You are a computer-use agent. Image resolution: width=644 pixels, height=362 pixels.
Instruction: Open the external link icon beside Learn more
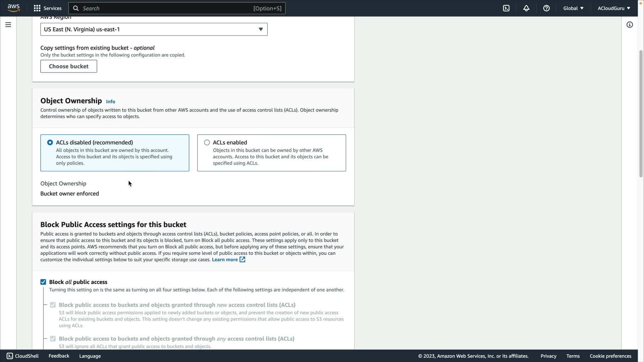(242, 260)
